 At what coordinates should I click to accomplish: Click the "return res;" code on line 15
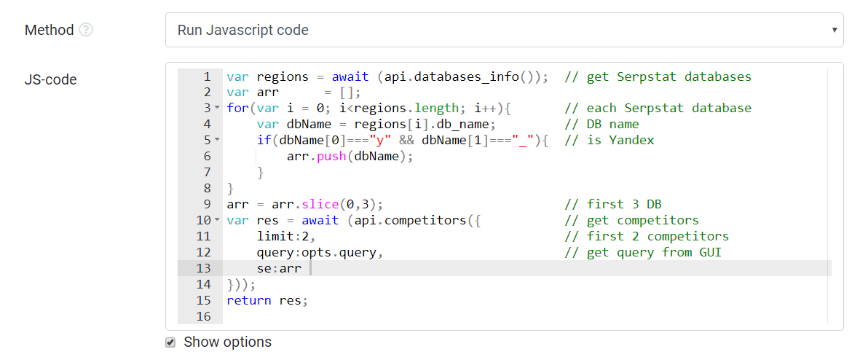point(267,301)
